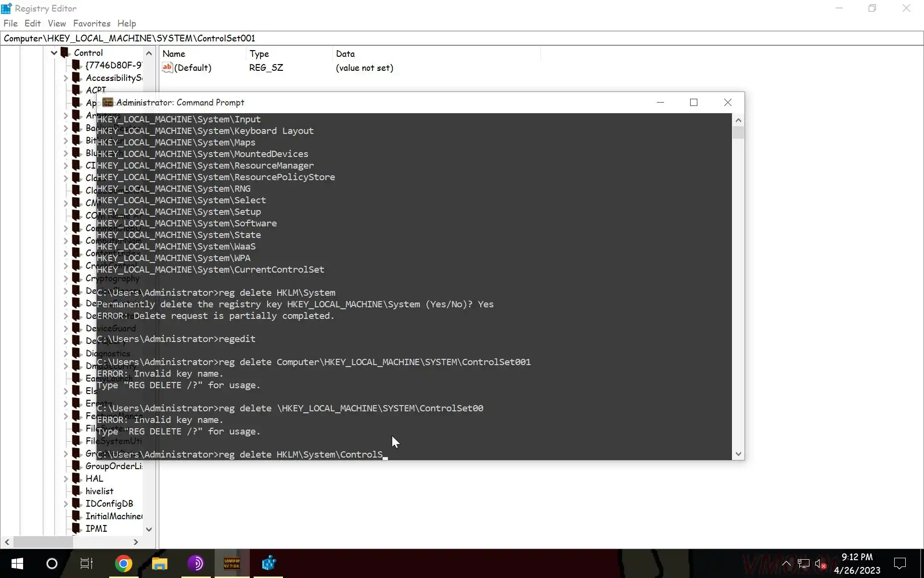Click Command Prompt scroll down arrow
The height and width of the screenshot is (578, 924).
point(738,454)
